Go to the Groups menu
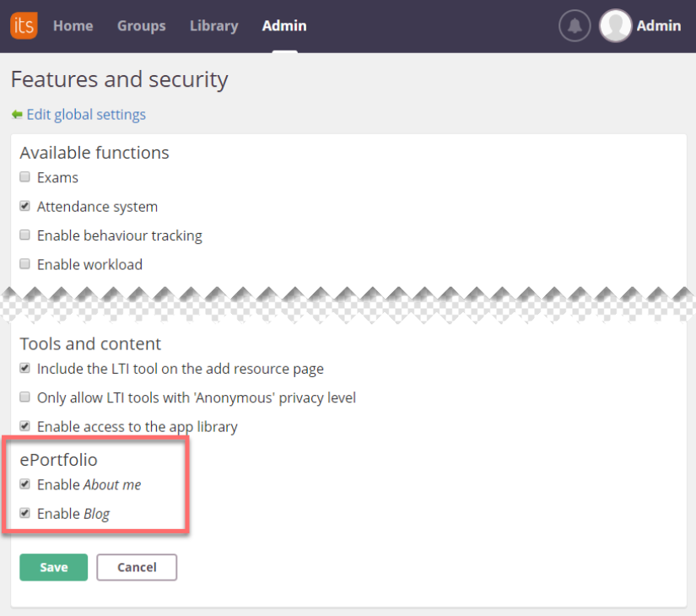The height and width of the screenshot is (616, 696). pos(142,25)
